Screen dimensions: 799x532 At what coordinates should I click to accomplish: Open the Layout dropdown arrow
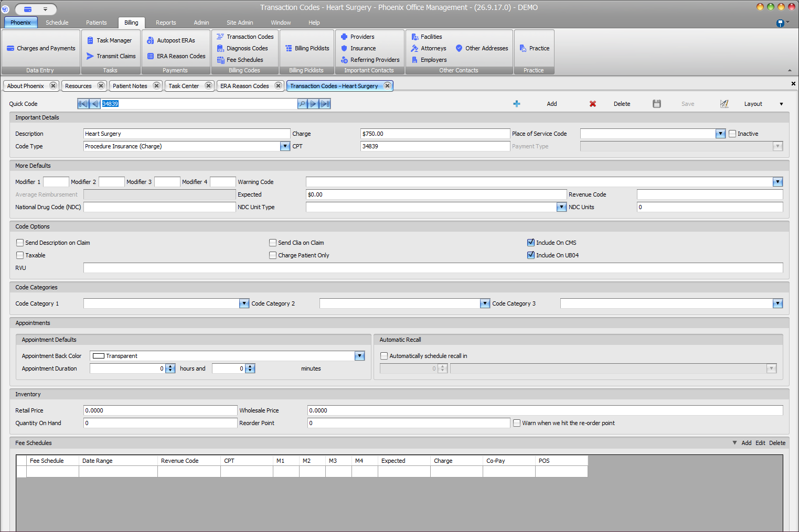781,104
